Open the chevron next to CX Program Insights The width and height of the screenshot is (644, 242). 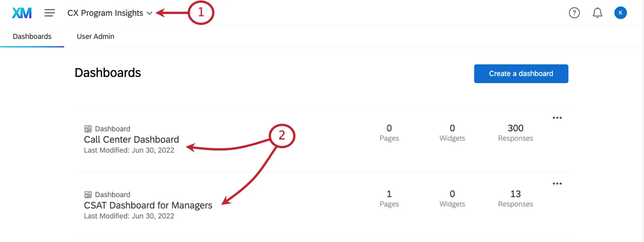pos(149,12)
